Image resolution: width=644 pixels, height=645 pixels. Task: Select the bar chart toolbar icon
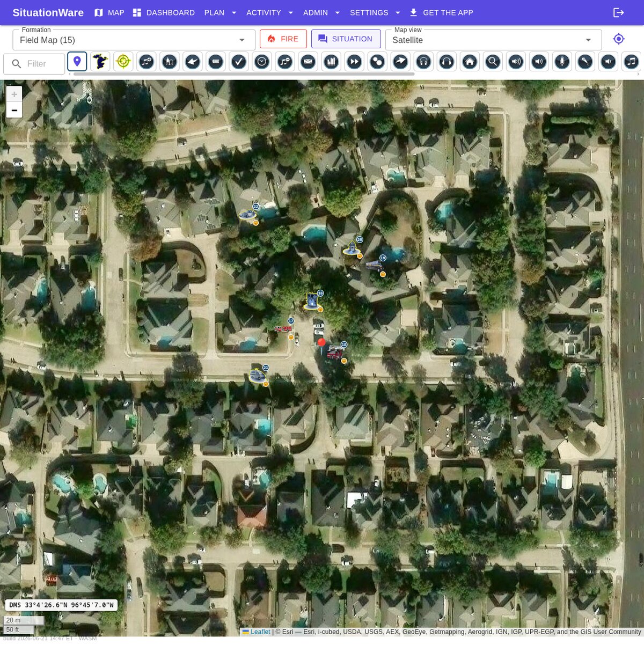pos(331,62)
